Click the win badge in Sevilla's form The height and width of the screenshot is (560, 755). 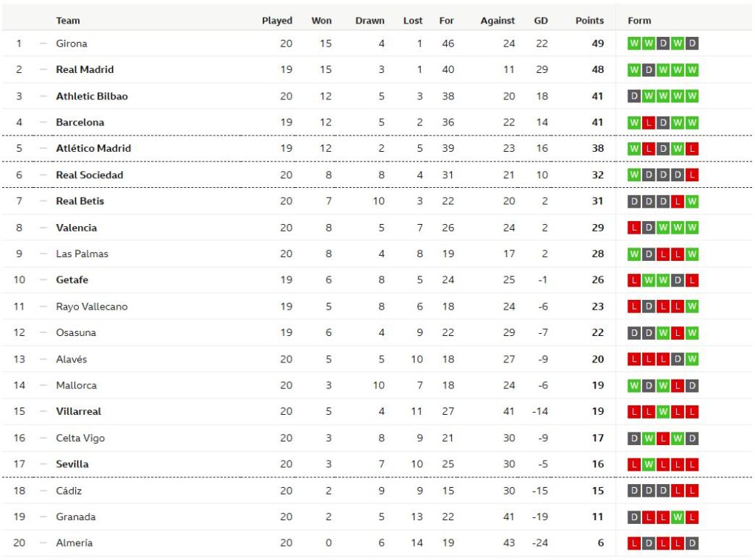point(648,464)
